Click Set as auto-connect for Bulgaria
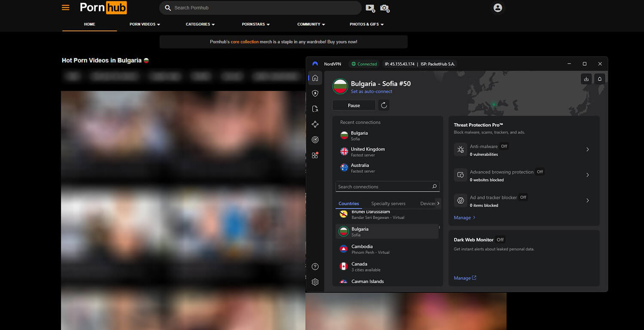This screenshot has width=644, height=330. click(x=371, y=92)
